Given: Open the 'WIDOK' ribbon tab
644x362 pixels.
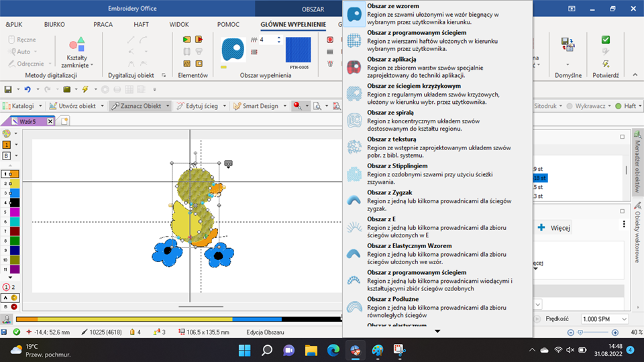Looking at the screenshot, I should tap(179, 24).
